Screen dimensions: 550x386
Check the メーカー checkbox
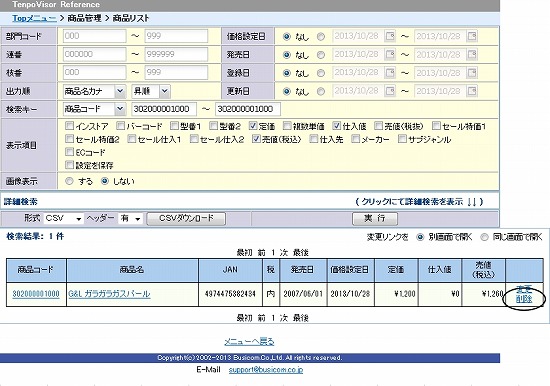(355, 139)
